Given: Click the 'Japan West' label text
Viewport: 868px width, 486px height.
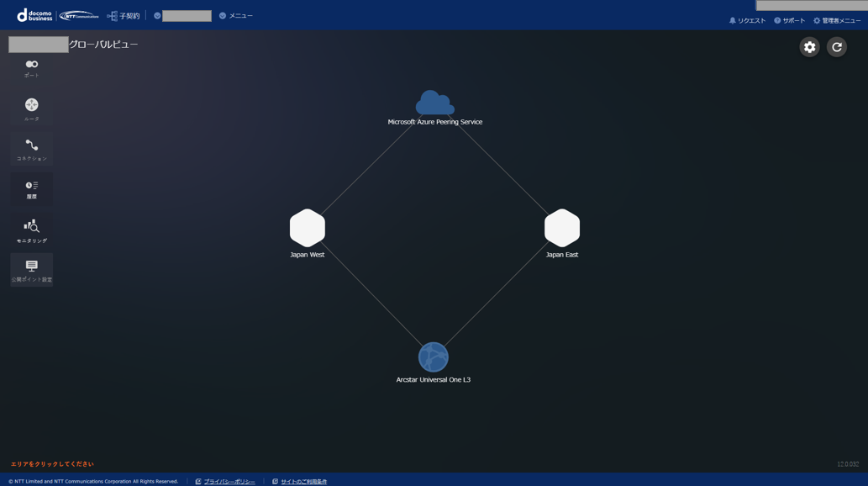Looking at the screenshot, I should click(x=308, y=255).
